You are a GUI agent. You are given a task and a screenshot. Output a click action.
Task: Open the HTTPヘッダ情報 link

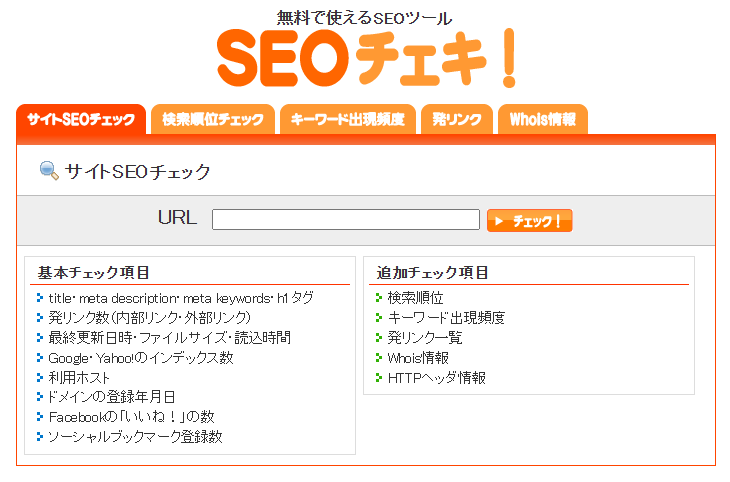click(436, 378)
